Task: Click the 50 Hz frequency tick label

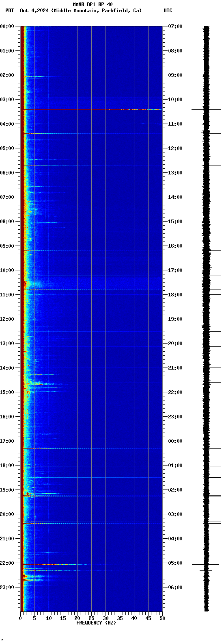Action: [162, 618]
